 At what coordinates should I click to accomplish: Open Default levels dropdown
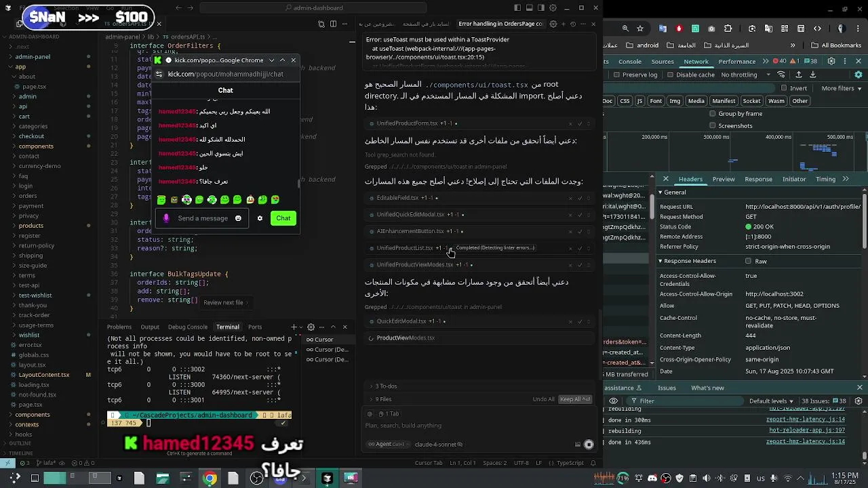771,401
